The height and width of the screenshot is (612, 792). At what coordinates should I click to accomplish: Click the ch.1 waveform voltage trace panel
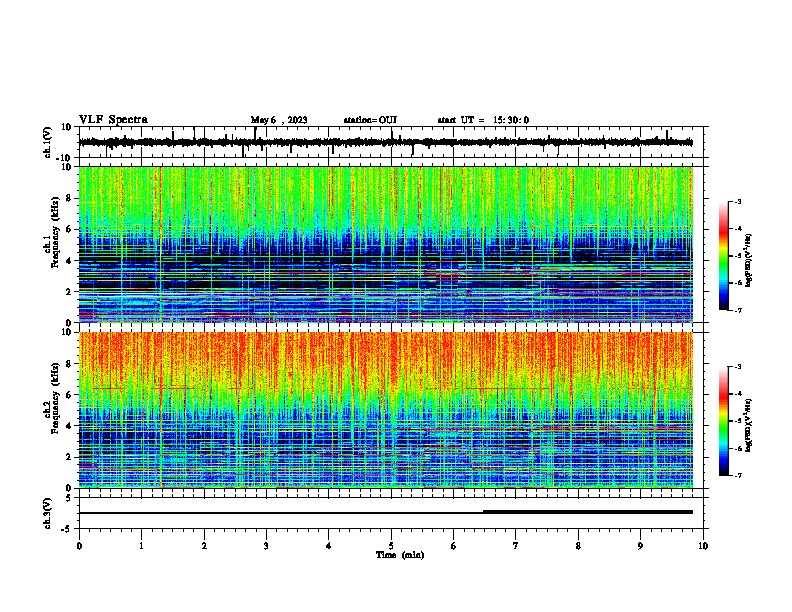393,142
